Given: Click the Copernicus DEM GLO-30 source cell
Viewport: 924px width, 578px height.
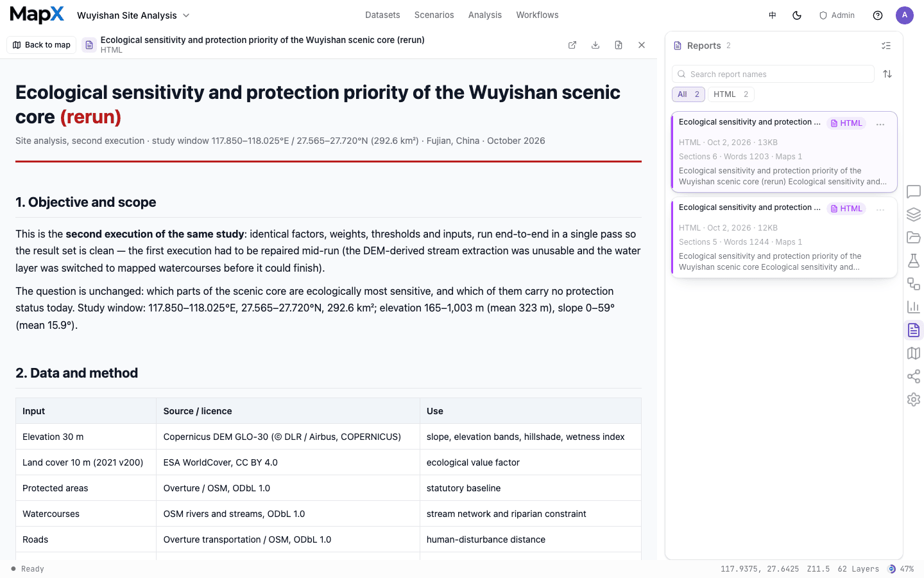Looking at the screenshot, I should click(288, 437).
